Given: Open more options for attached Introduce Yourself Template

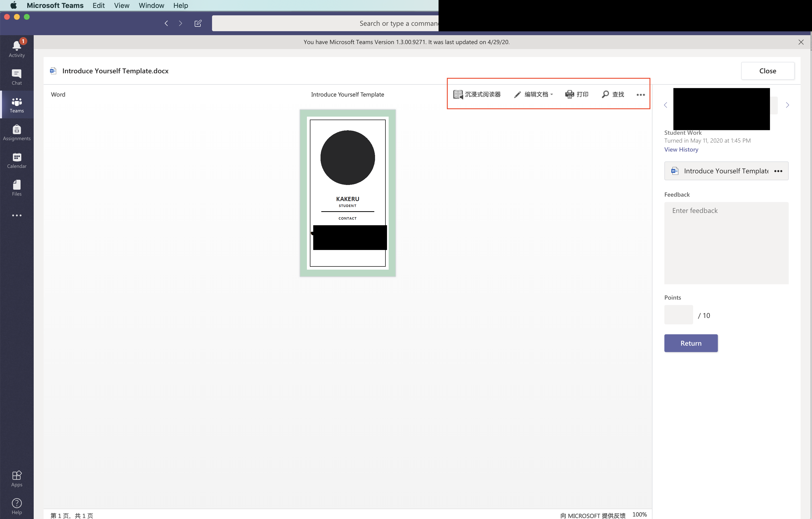Looking at the screenshot, I should pos(778,171).
